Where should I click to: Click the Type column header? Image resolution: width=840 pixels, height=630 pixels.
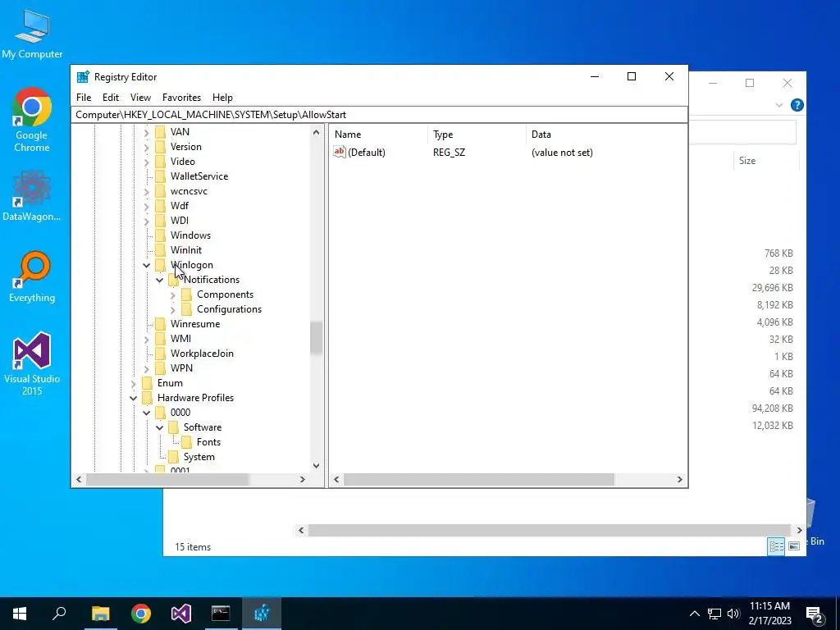point(477,135)
